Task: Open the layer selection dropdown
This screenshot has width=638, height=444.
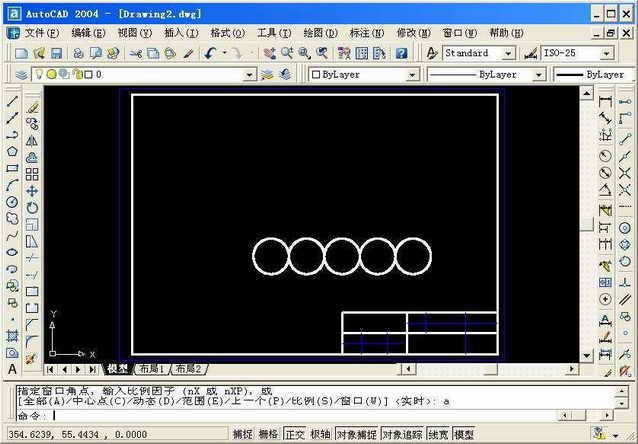Action: tap(250, 75)
